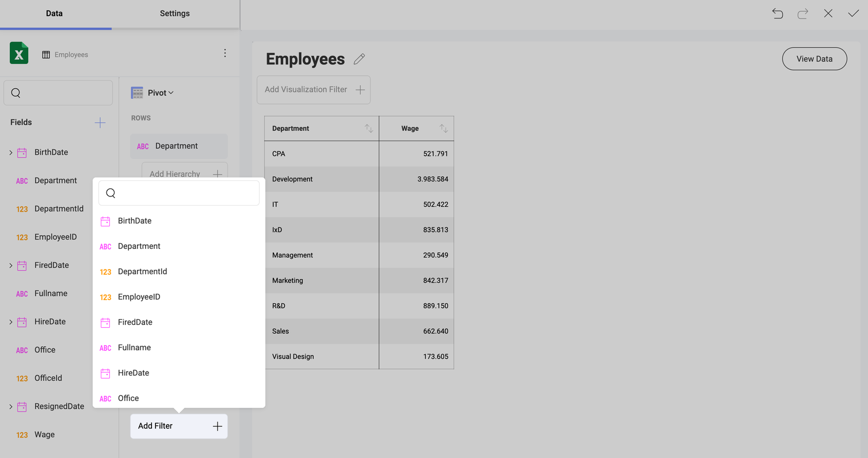Expand the ResignedDate field in Fields list
Image resolution: width=868 pixels, height=458 pixels.
click(10, 407)
